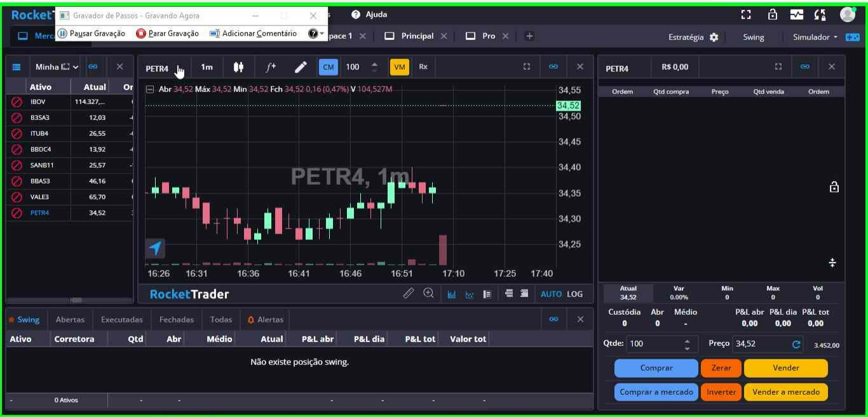Select the ruler measure tool below the chart
868x417 pixels.
click(x=409, y=293)
